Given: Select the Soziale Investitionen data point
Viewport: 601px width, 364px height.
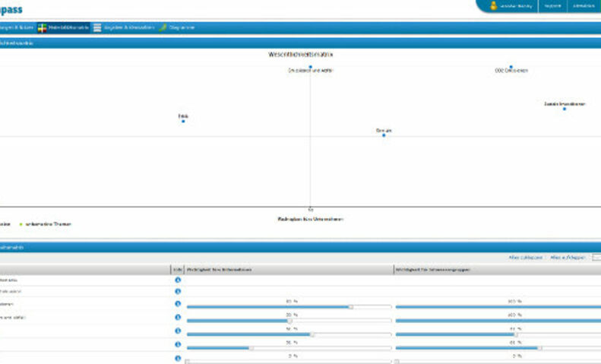Looking at the screenshot, I should tap(565, 109).
